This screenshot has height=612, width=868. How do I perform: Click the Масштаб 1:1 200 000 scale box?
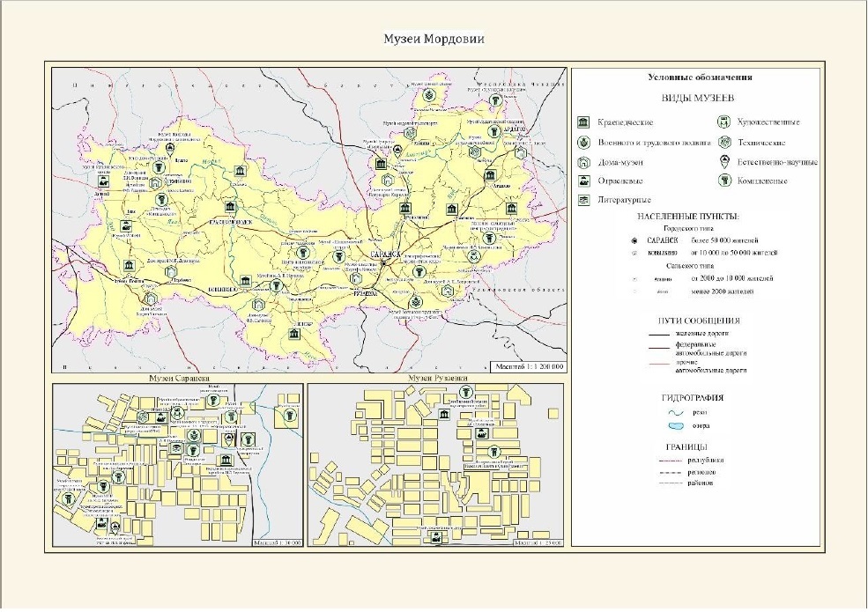(529, 366)
